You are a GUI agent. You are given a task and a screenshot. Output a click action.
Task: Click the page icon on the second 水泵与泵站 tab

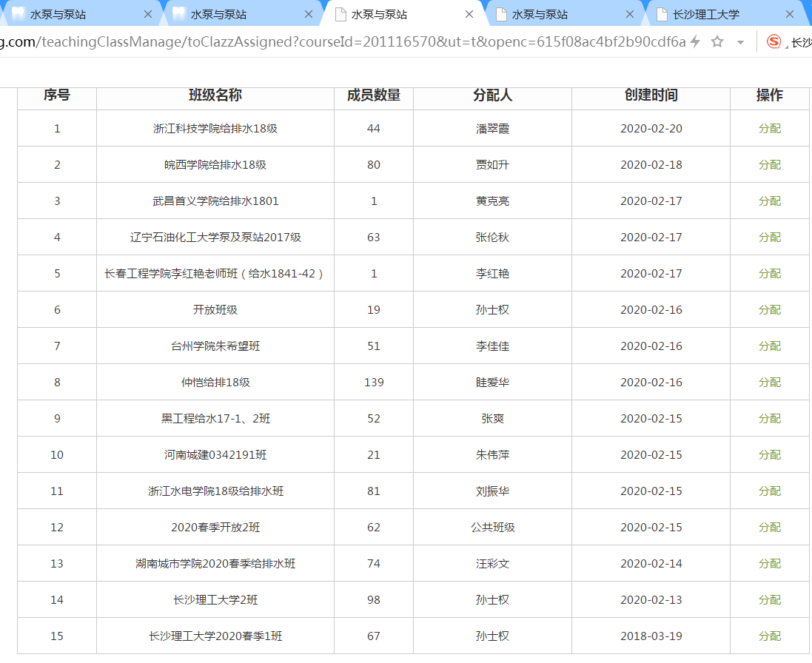(x=179, y=14)
